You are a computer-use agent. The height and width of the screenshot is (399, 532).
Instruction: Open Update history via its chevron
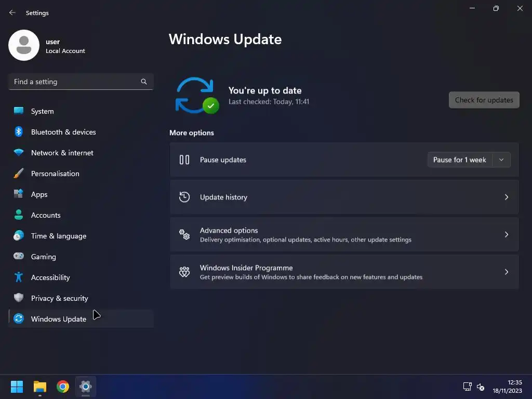click(506, 197)
